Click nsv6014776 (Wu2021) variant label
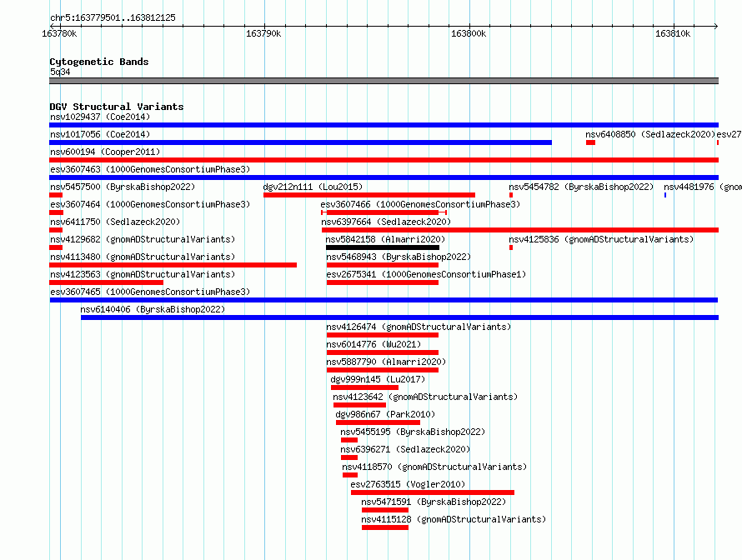742x560 pixels. pyautogui.click(x=374, y=344)
